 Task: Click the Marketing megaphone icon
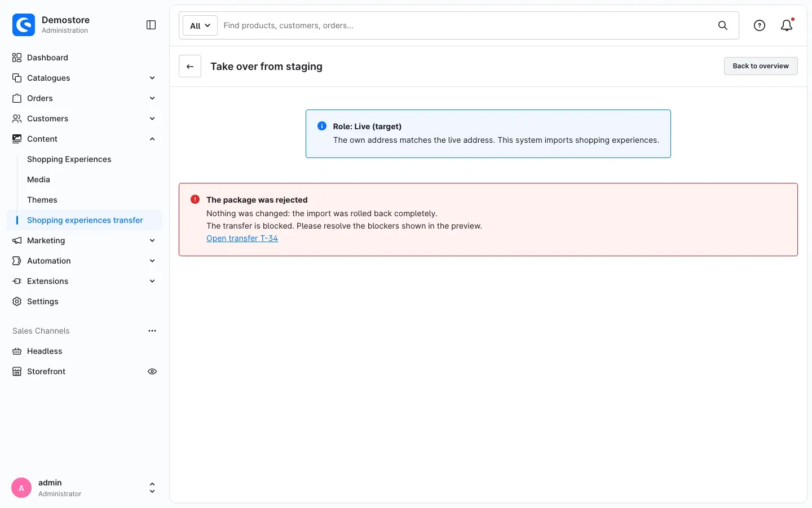pos(17,240)
